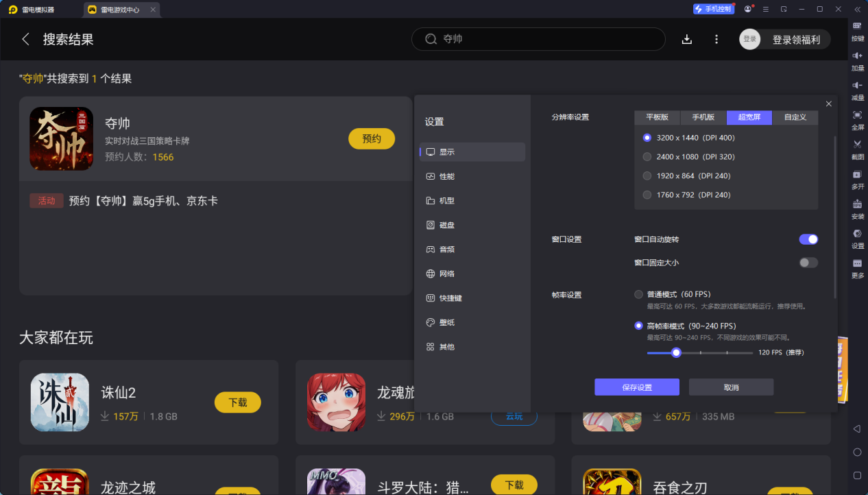
Task: Enable the 窗口固定大小 switch
Action: pyautogui.click(x=808, y=263)
